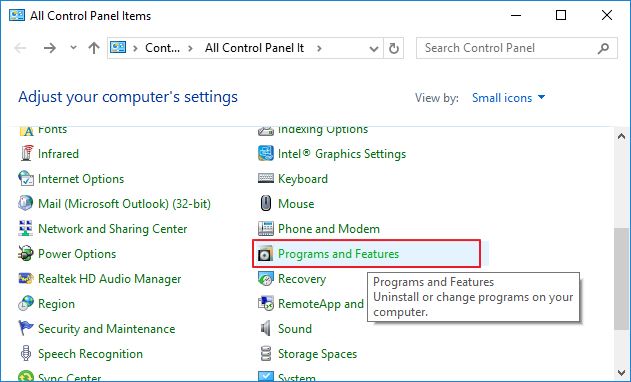Click the Sound speaker icon
This screenshot has height=382, width=631.
266,328
